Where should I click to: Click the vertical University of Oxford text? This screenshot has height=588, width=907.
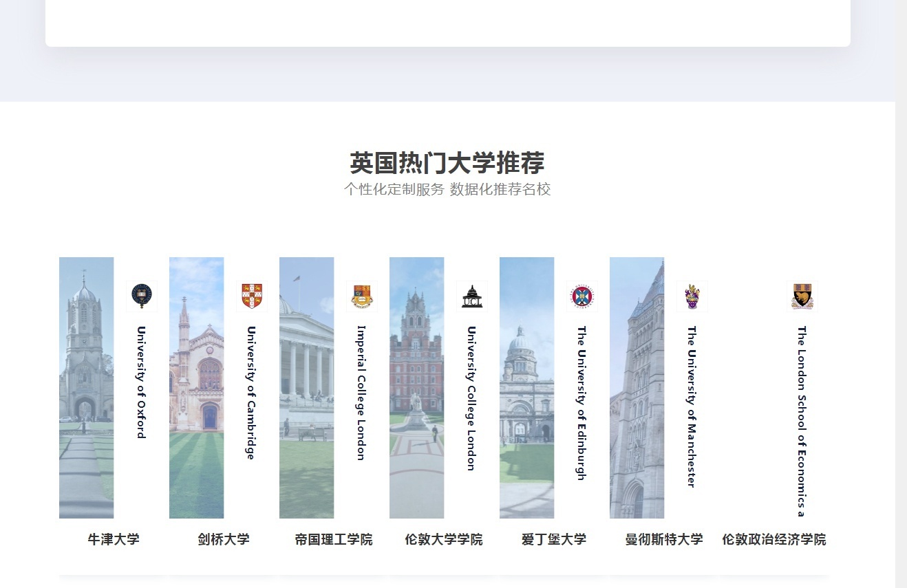141,382
